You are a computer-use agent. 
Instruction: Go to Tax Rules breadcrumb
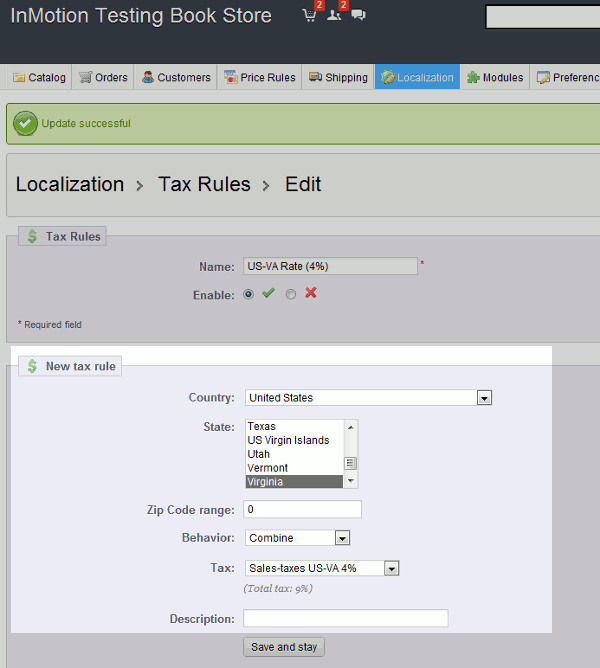point(204,184)
